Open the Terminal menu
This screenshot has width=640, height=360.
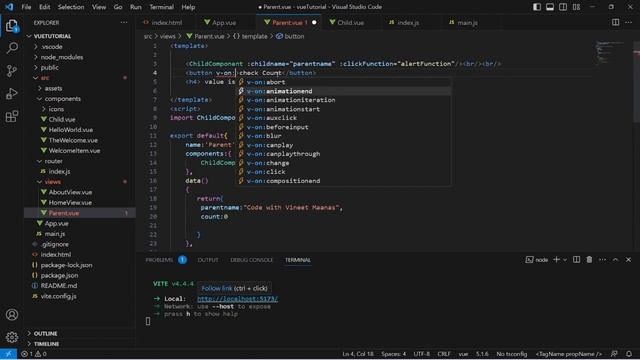[161, 7]
